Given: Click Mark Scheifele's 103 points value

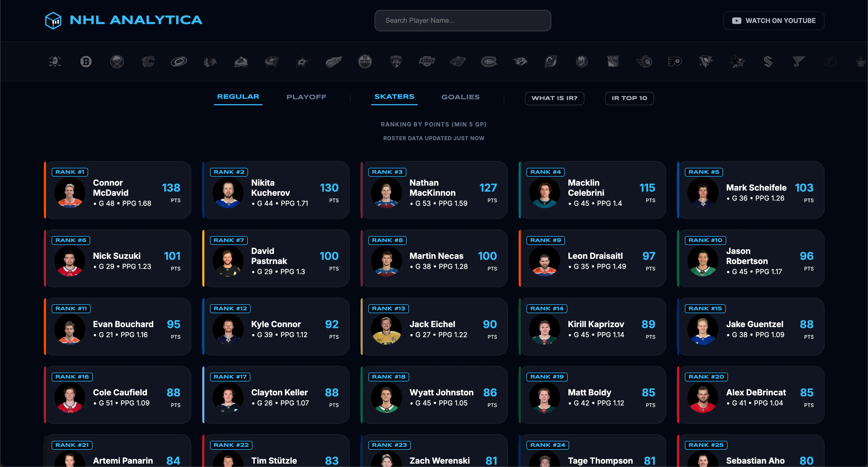Looking at the screenshot, I should click(804, 188).
